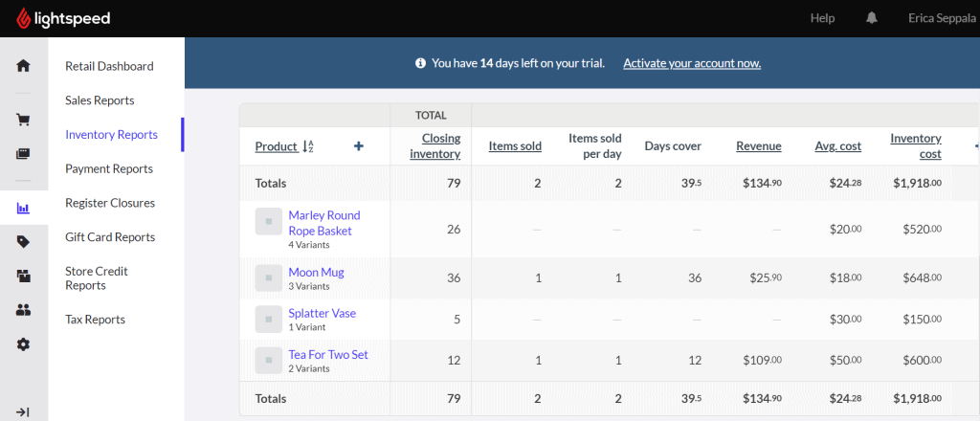The width and height of the screenshot is (980, 421).
Task: Sort table by Revenue column
Action: pos(758,146)
